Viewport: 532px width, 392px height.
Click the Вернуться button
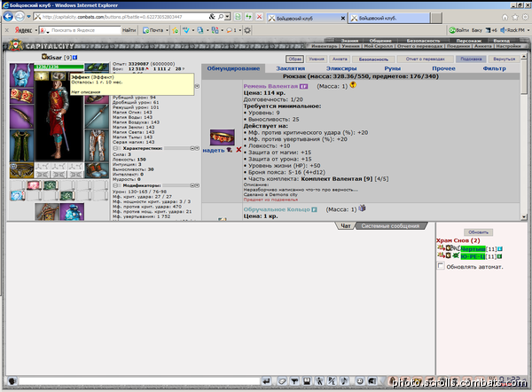tap(505, 59)
